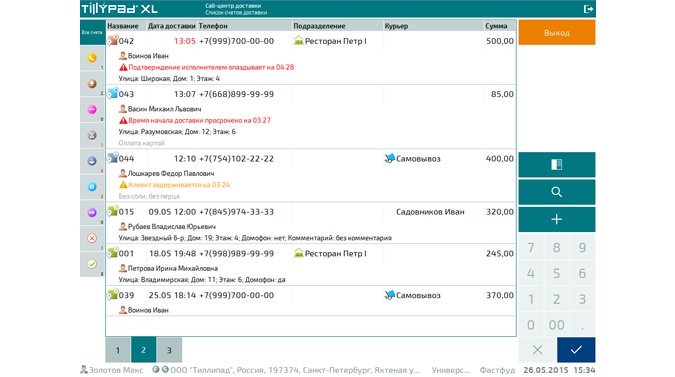The image size is (675, 377).
Task: Filter by green completed checkmark icon
Action: 92,264
